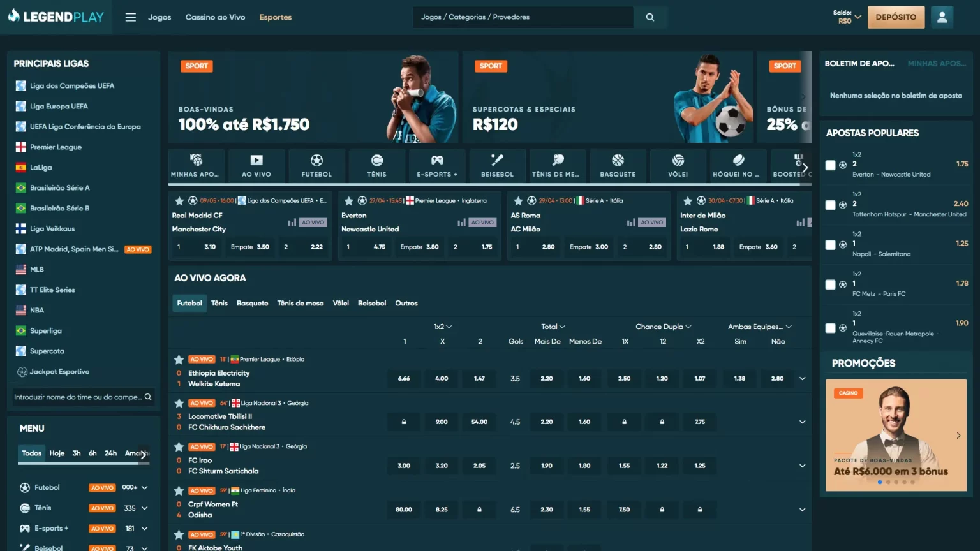Favorite the AS Roma match star
Image resolution: width=980 pixels, height=551 pixels.
518,201
